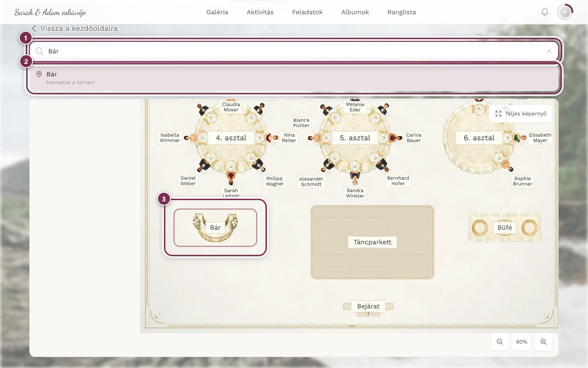Zoom out the seating plan
This screenshot has height=368, width=588.
coord(500,342)
